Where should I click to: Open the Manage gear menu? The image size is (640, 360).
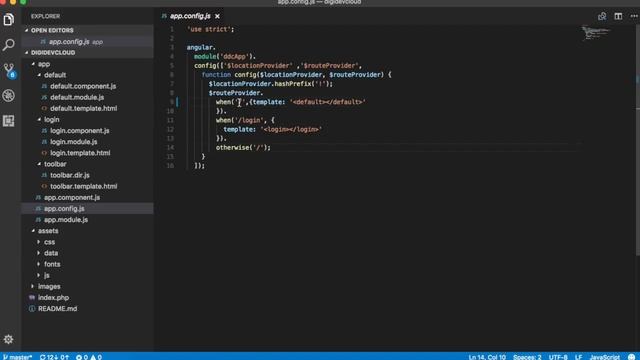(9, 339)
